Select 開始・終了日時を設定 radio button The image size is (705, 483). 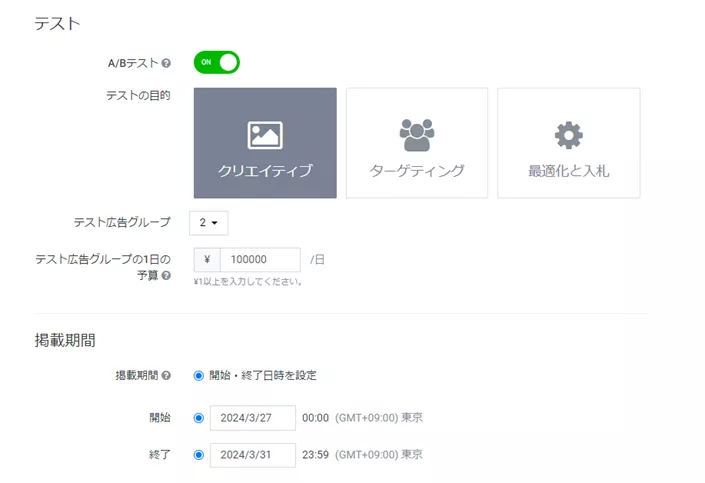click(x=199, y=376)
